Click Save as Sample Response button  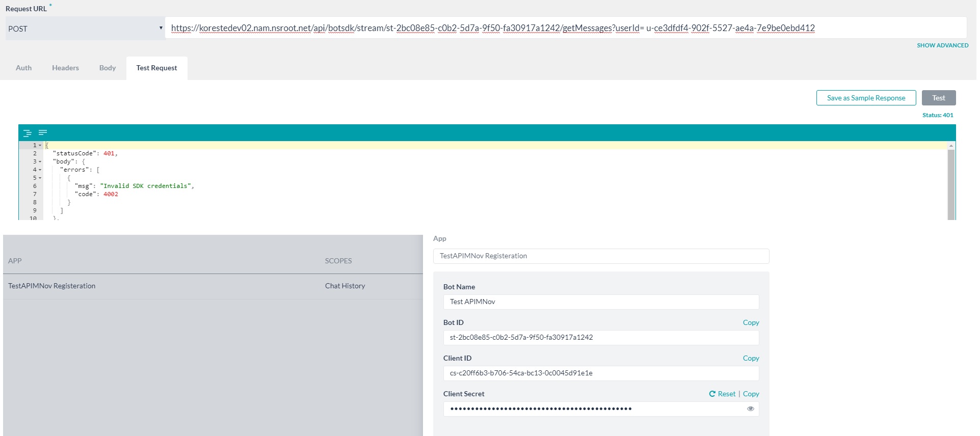(x=866, y=98)
